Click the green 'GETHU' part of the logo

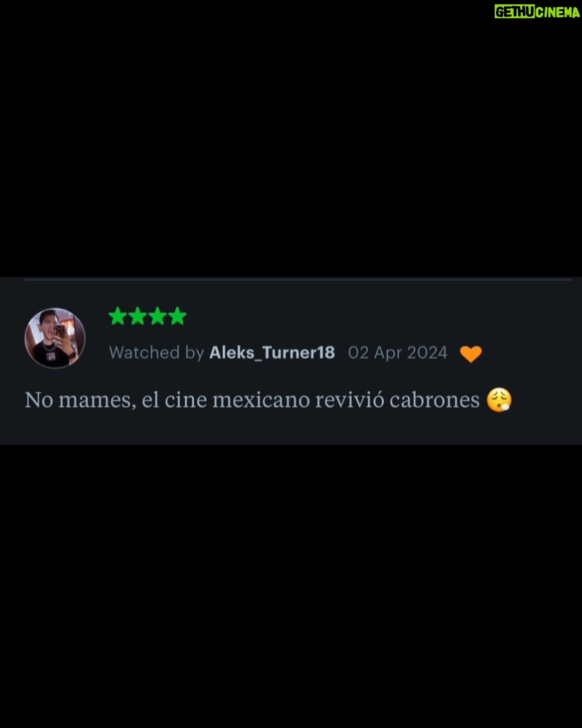tap(515, 12)
